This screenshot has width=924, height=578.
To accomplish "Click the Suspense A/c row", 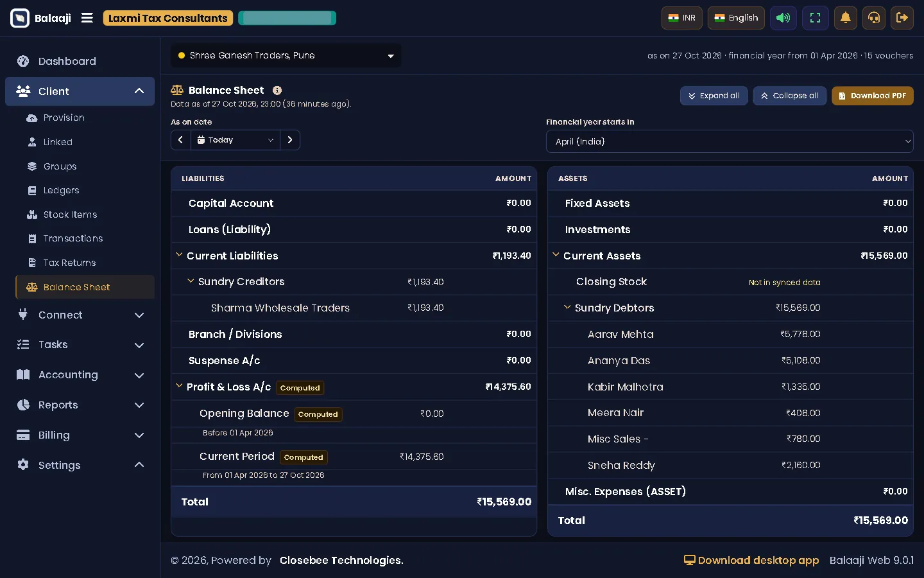I will (354, 360).
